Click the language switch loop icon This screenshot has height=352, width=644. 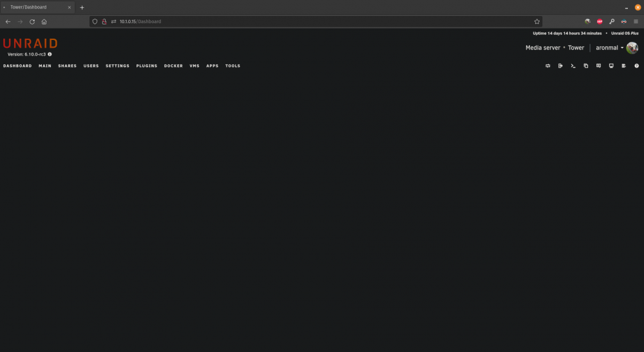click(x=548, y=66)
